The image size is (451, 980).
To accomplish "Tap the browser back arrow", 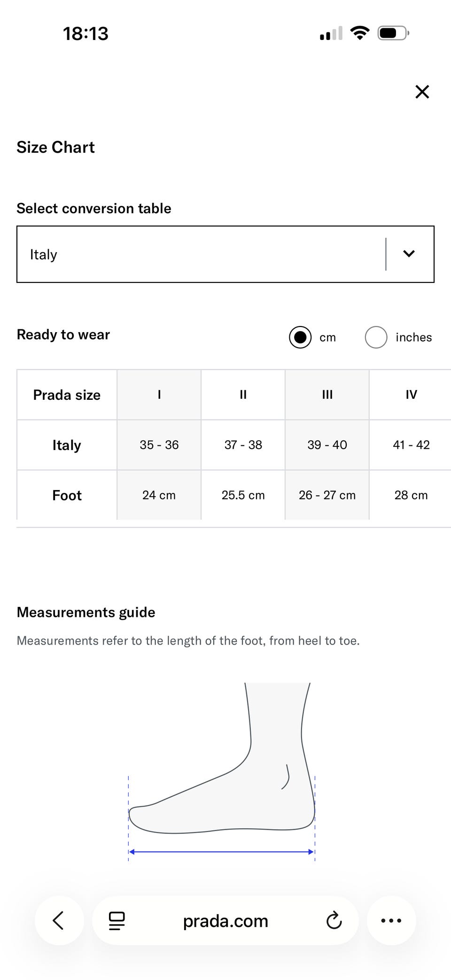I will [x=59, y=920].
